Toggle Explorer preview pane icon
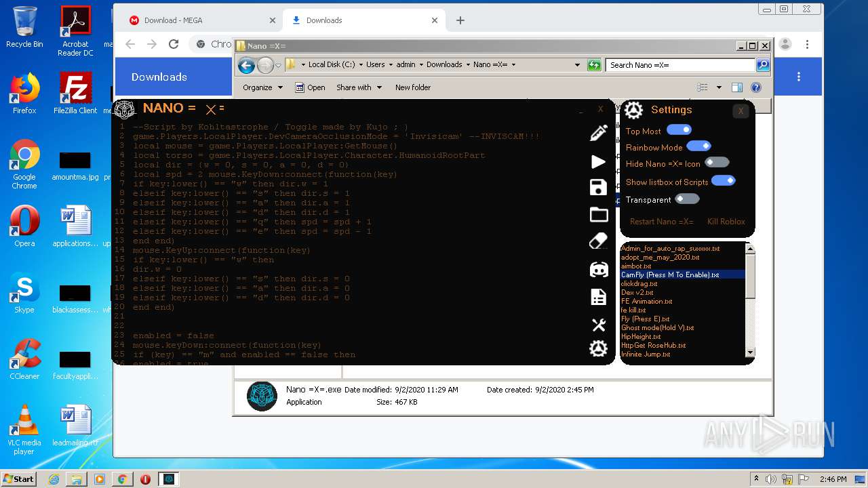 (737, 87)
